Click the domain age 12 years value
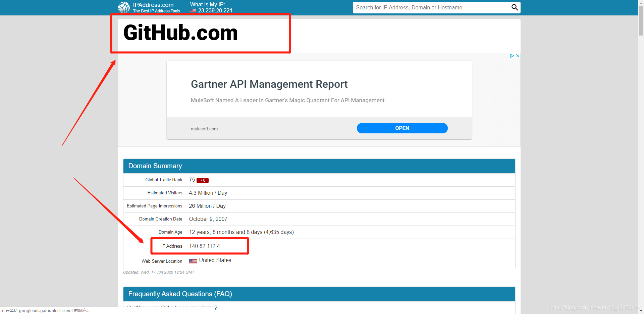Image resolution: width=644 pixels, height=314 pixels. 241,232
